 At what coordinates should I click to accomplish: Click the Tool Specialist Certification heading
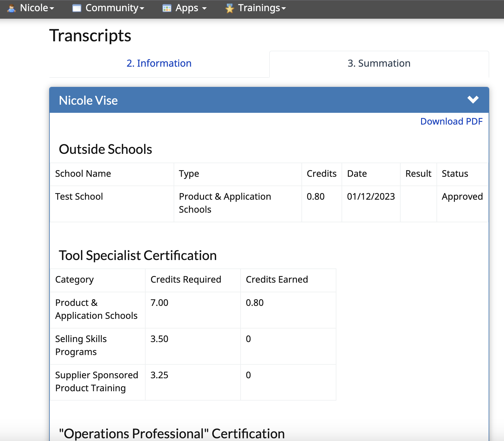(x=138, y=255)
